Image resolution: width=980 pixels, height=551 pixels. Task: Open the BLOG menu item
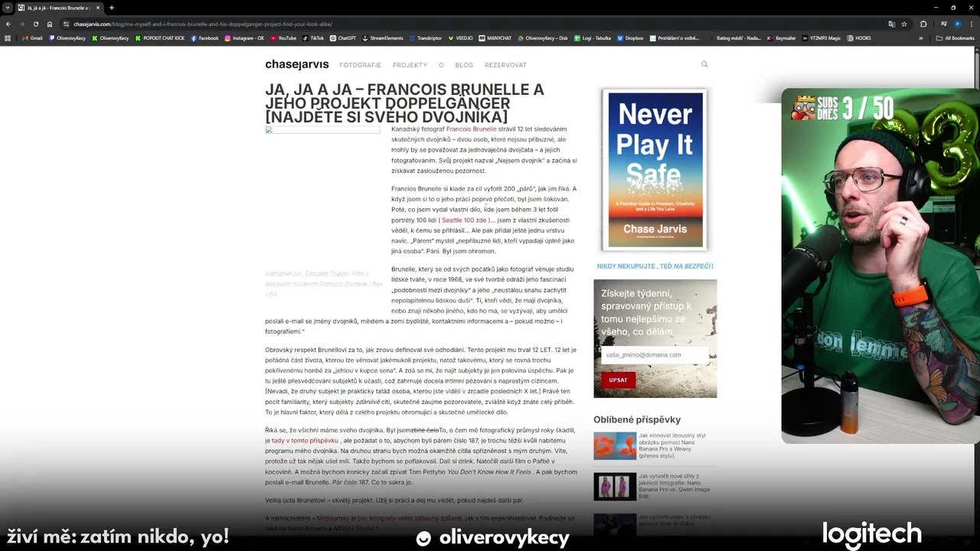(x=464, y=65)
